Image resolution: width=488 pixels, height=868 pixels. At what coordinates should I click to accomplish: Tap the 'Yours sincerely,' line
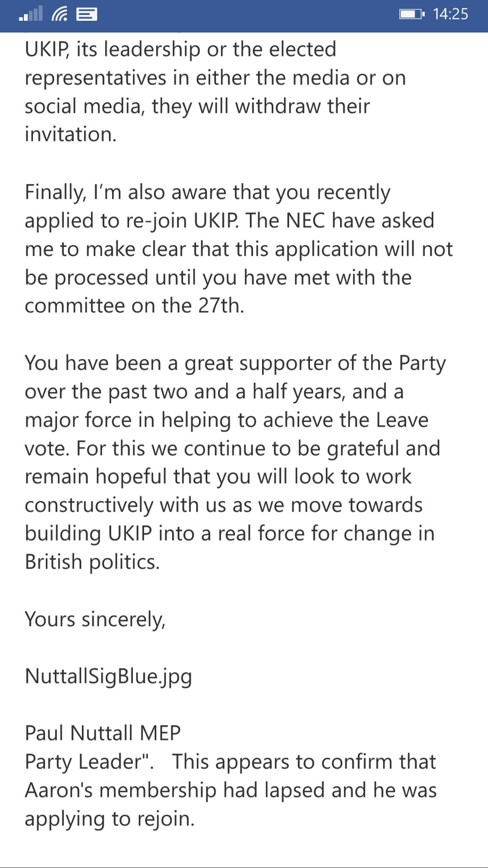(x=95, y=619)
